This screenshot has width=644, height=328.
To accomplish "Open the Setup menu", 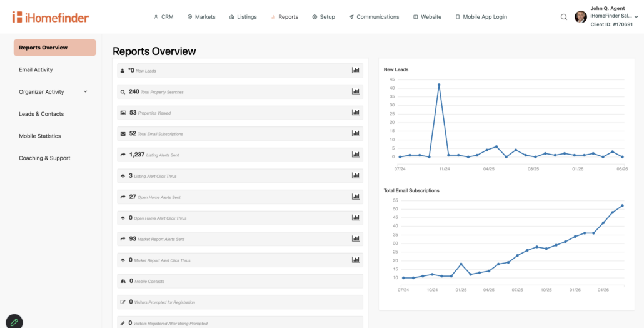I will click(324, 17).
